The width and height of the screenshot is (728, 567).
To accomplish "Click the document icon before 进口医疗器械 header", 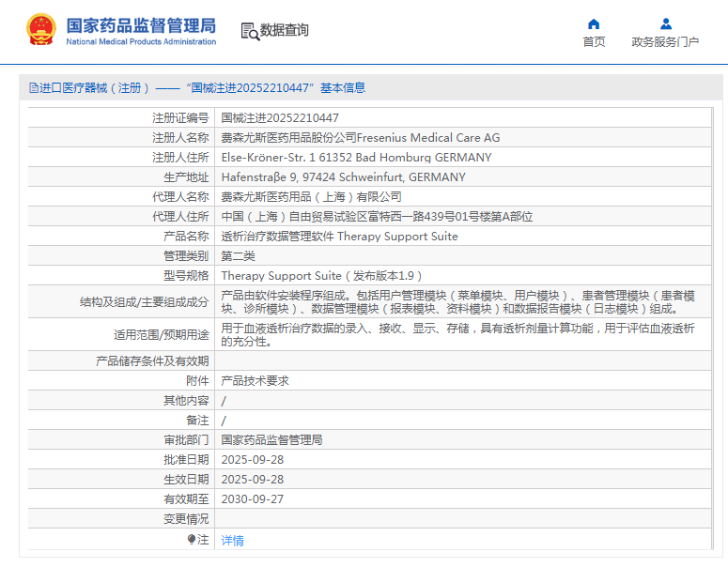I will (x=33, y=88).
